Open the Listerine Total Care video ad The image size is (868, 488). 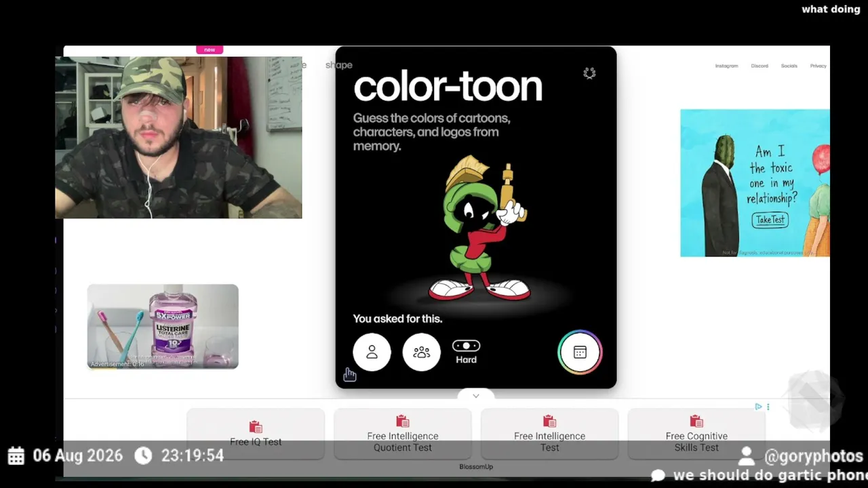(x=163, y=326)
